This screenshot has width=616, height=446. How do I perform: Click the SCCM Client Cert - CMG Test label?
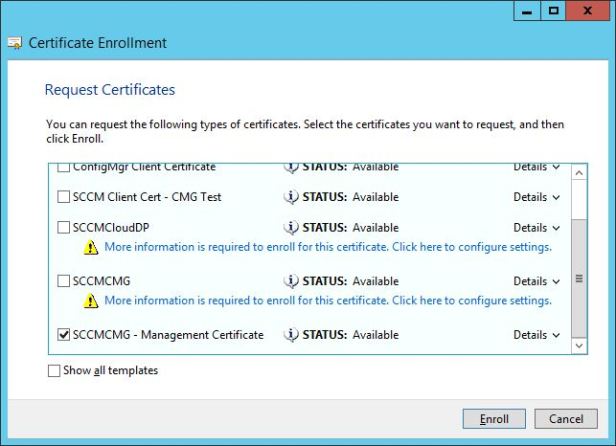point(147,197)
